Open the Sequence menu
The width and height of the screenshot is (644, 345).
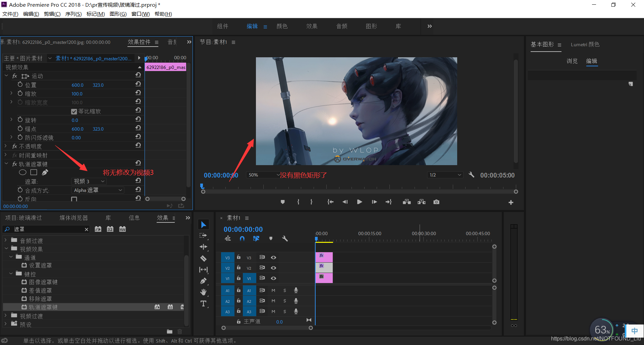[x=73, y=14]
